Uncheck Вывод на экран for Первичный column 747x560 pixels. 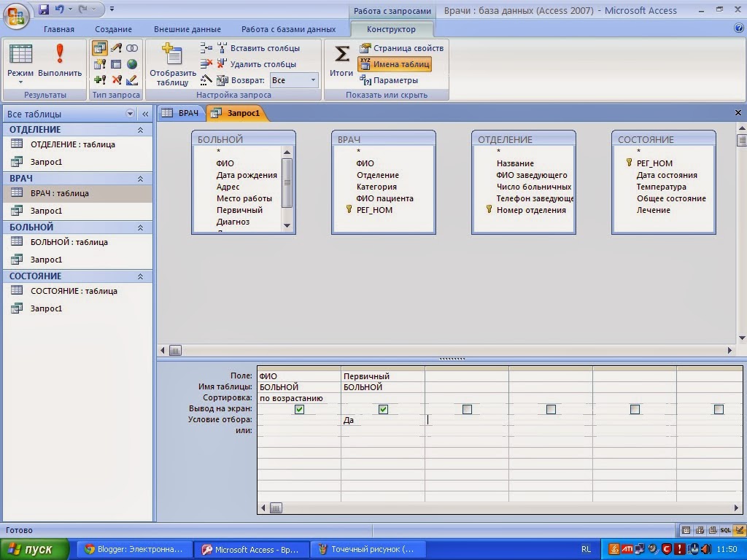(x=383, y=409)
